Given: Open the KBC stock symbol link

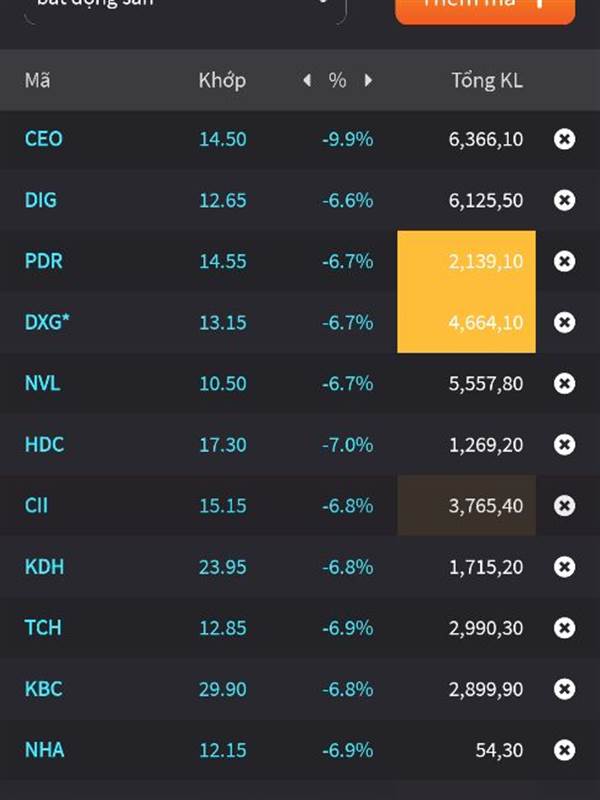Looking at the screenshot, I should [x=42, y=689].
